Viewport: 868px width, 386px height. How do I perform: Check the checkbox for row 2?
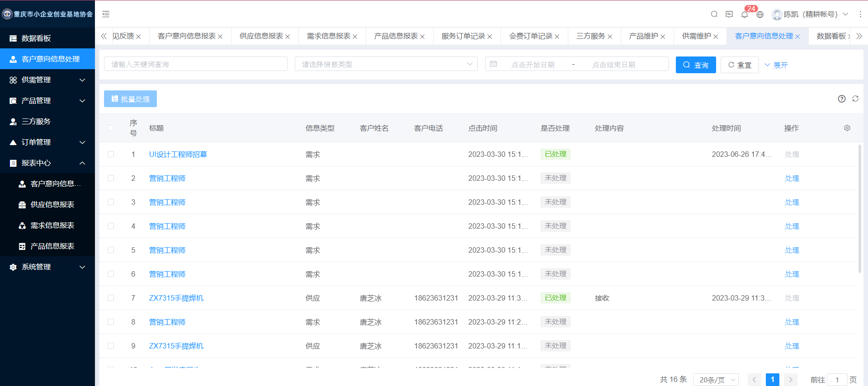point(111,178)
